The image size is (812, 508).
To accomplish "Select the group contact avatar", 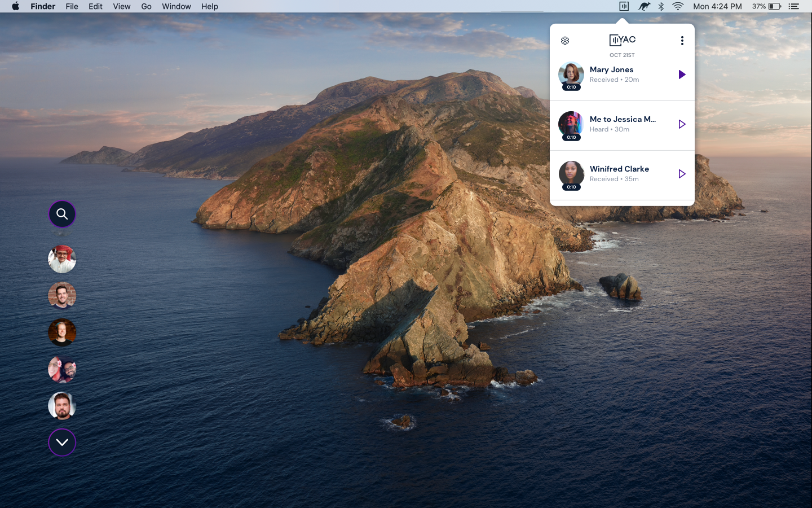I will point(62,369).
